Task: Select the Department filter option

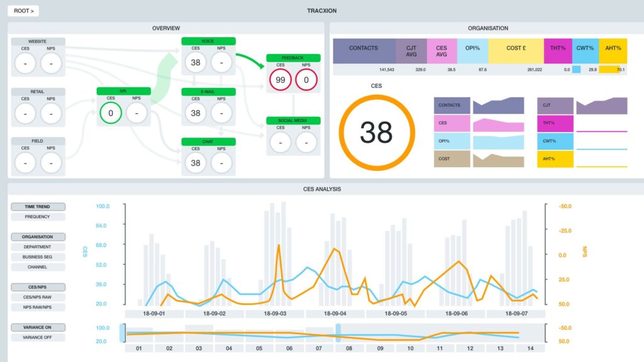Action: [38, 247]
